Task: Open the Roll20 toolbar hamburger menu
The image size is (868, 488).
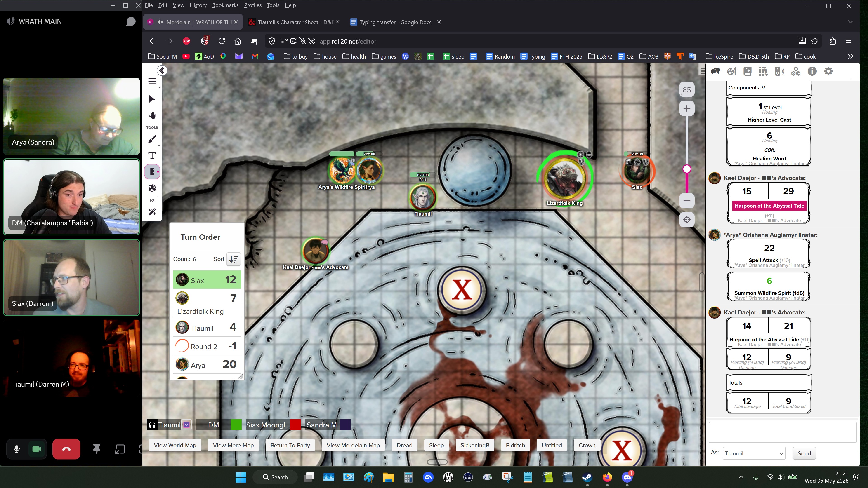Action: (x=152, y=82)
